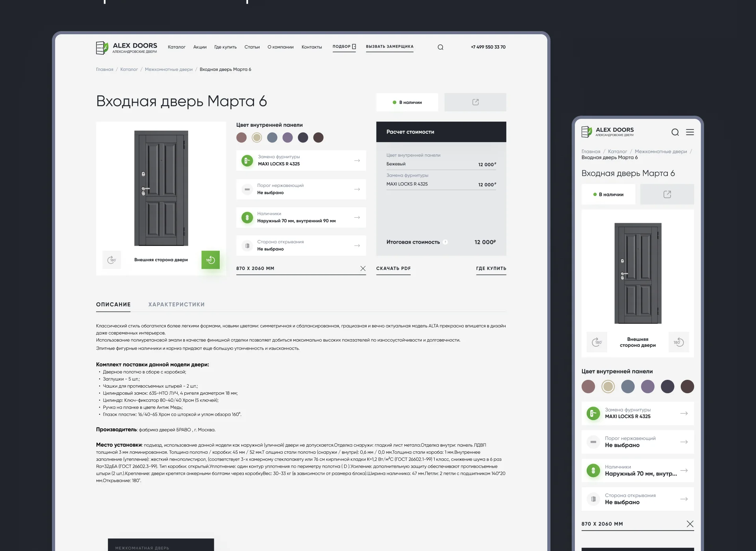Expand Порог нержавеющий option in mobile view
This screenshot has width=756, height=551.
(637, 442)
